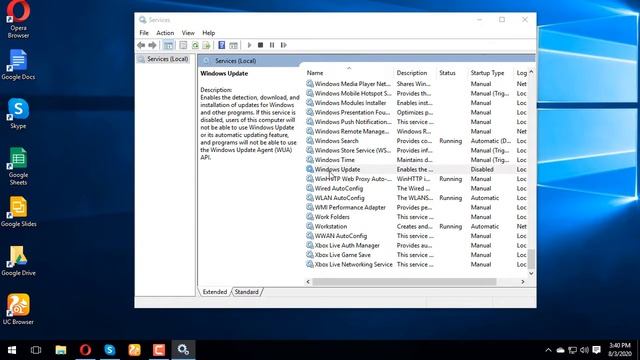The height and width of the screenshot is (360, 640).
Task: Open the Google Sheets desktop shortcut
Action: click(18, 166)
